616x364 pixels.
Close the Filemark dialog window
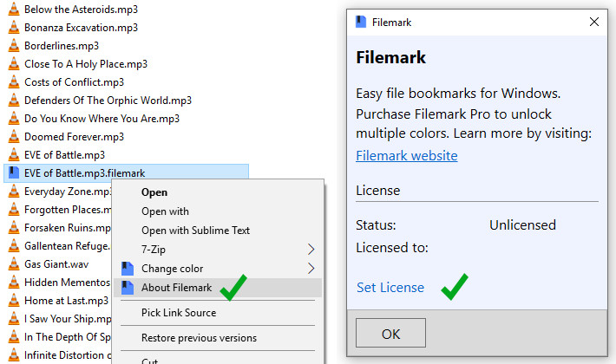(594, 23)
